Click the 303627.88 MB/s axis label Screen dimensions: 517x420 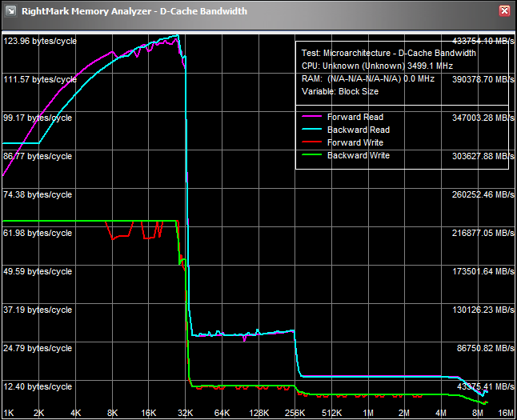point(483,156)
